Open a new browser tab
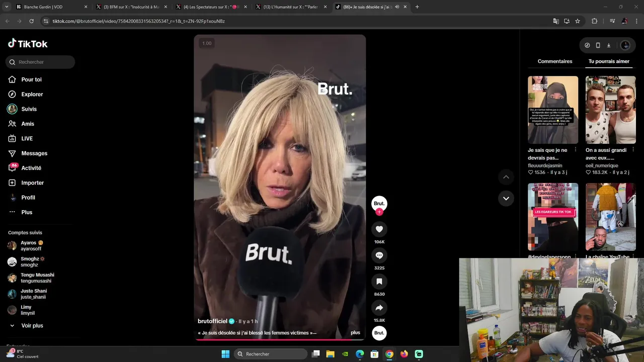644x362 pixels. coord(417,7)
